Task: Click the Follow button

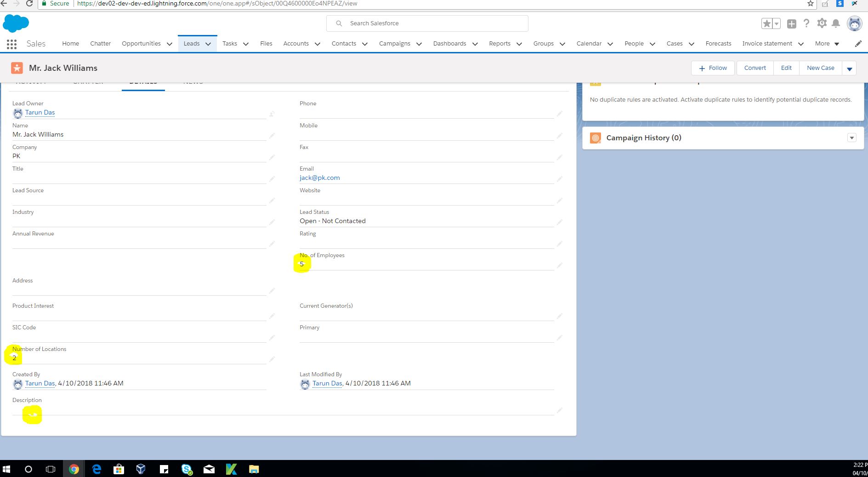Action: click(x=713, y=68)
